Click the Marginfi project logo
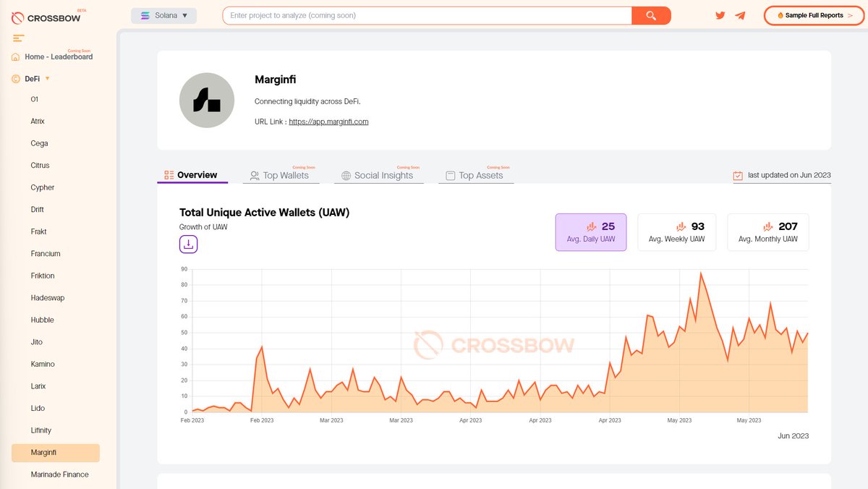This screenshot has width=868, height=489. coord(207,101)
